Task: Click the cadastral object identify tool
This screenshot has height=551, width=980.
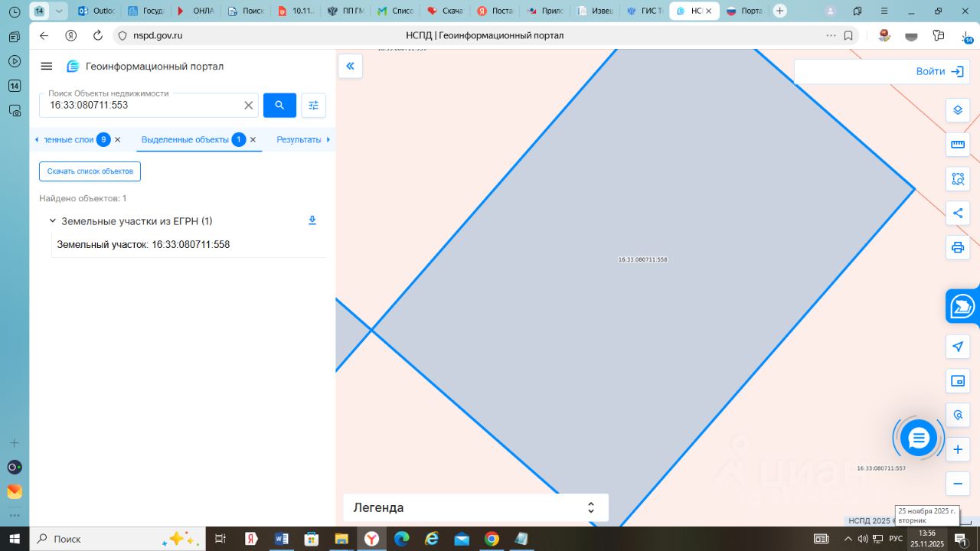Action: 958,416
